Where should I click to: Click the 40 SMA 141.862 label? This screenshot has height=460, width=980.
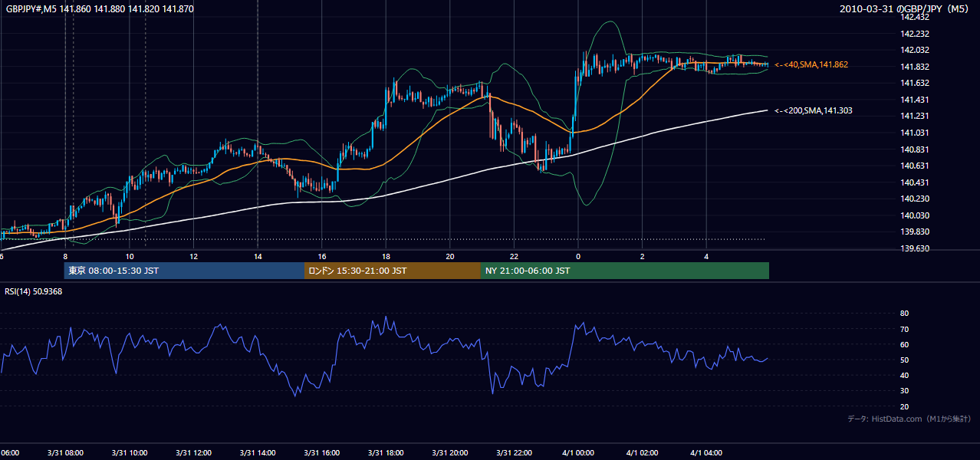click(x=811, y=65)
